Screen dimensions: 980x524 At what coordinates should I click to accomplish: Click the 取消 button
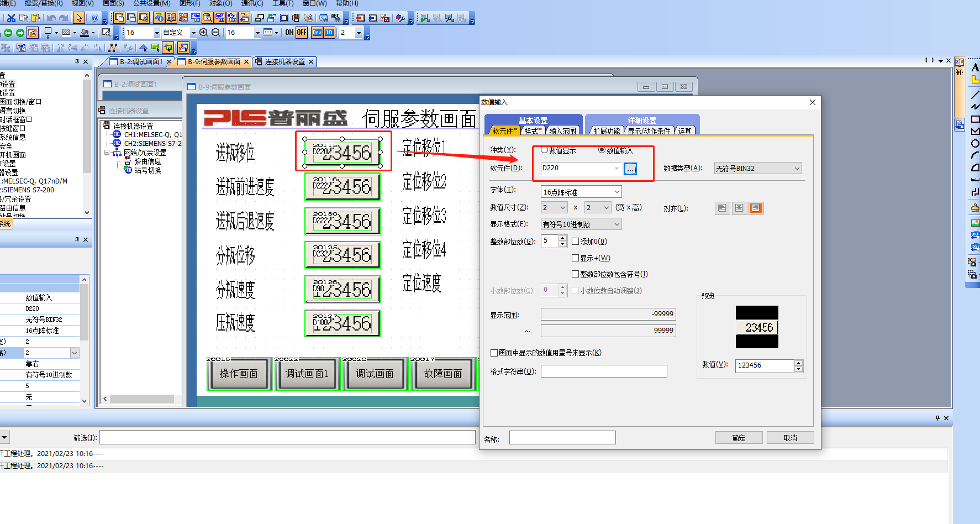pos(791,438)
